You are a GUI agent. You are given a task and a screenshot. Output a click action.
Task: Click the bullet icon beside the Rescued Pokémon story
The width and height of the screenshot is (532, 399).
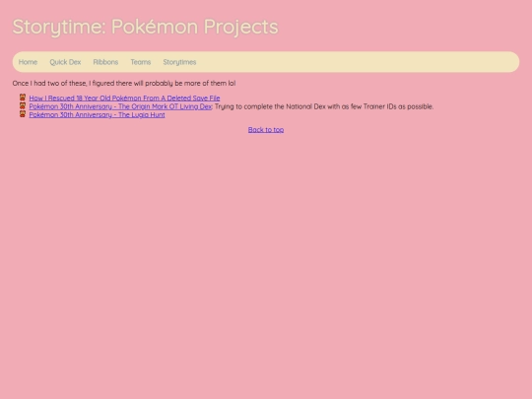[23, 98]
